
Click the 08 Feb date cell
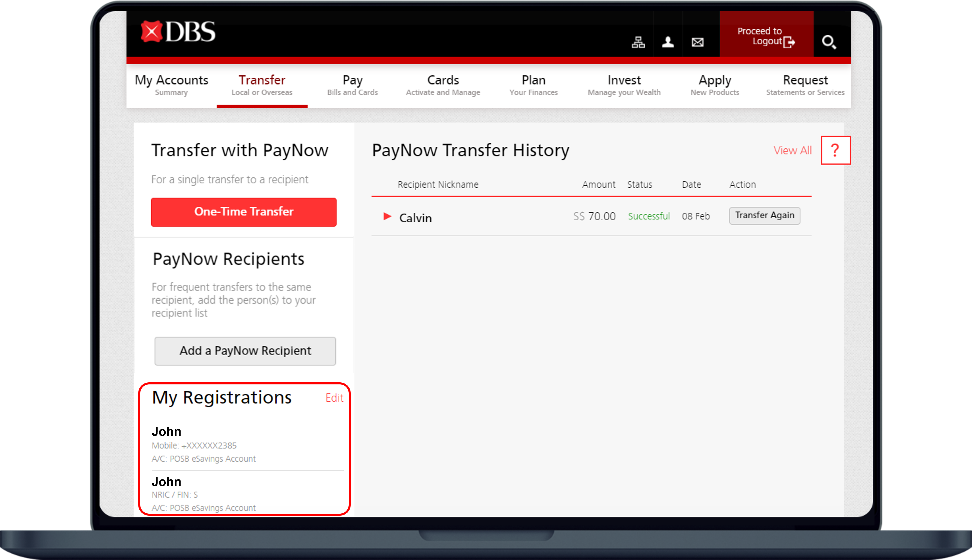tap(696, 217)
